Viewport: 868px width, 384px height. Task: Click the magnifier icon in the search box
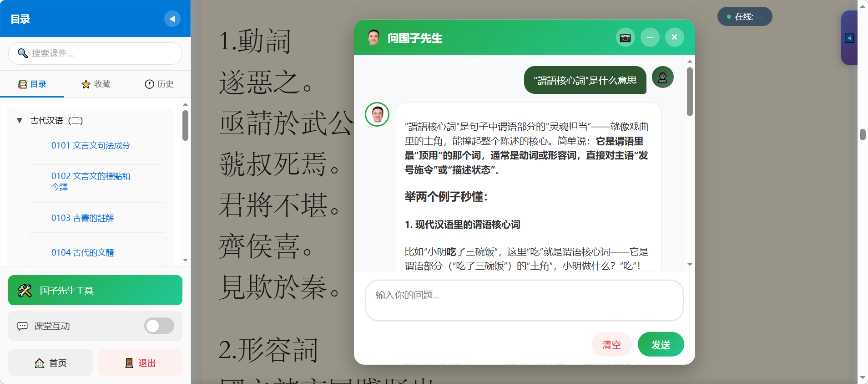[x=22, y=53]
